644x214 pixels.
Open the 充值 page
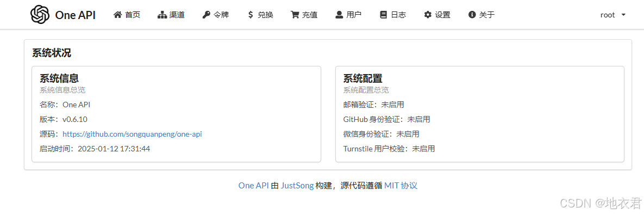304,15
